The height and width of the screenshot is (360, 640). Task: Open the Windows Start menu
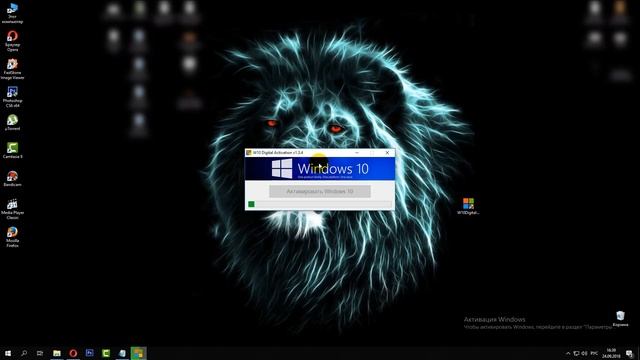[x=8, y=353]
